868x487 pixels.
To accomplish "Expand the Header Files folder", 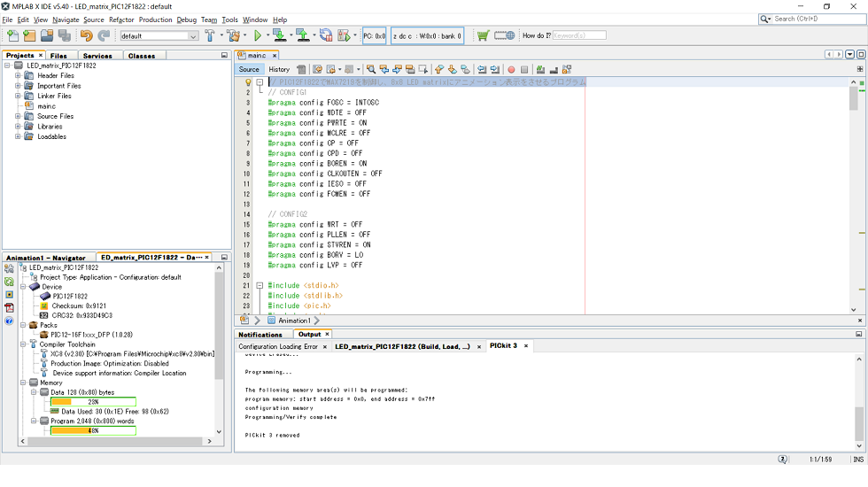I will click(18, 76).
